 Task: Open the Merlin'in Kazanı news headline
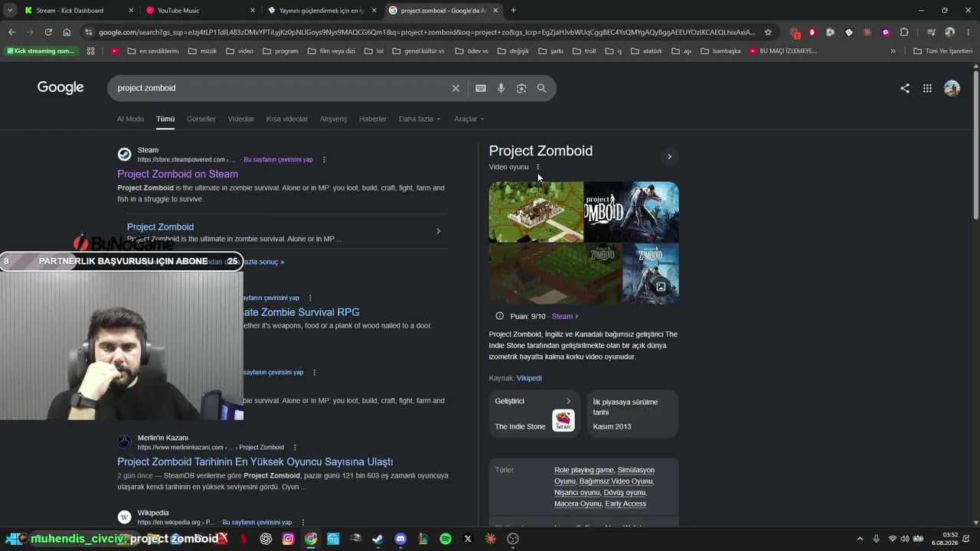255,462
